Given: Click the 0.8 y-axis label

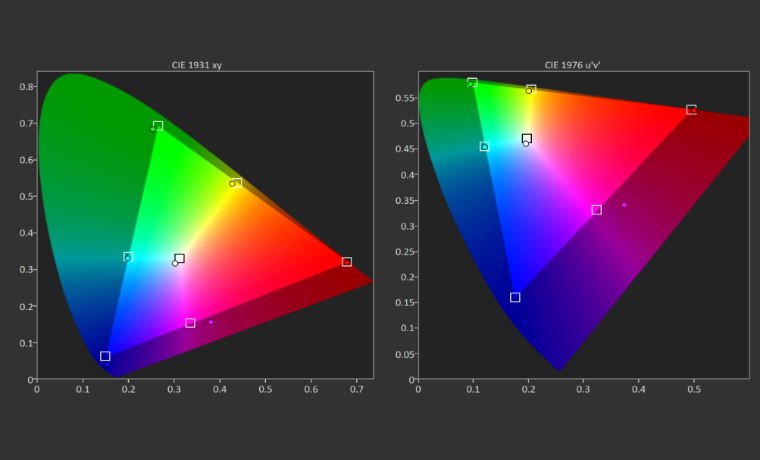Looking at the screenshot, I should pyautogui.click(x=26, y=86).
